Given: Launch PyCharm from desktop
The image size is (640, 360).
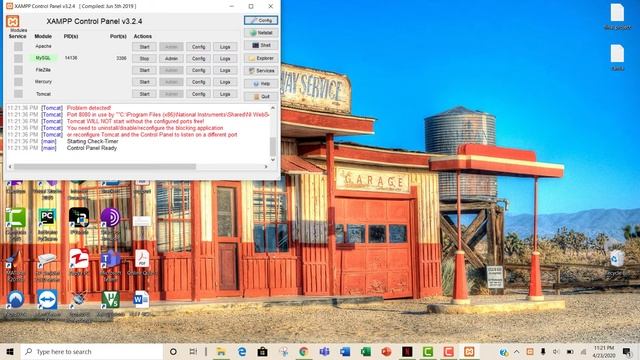Looking at the screenshot, I should tap(47, 217).
